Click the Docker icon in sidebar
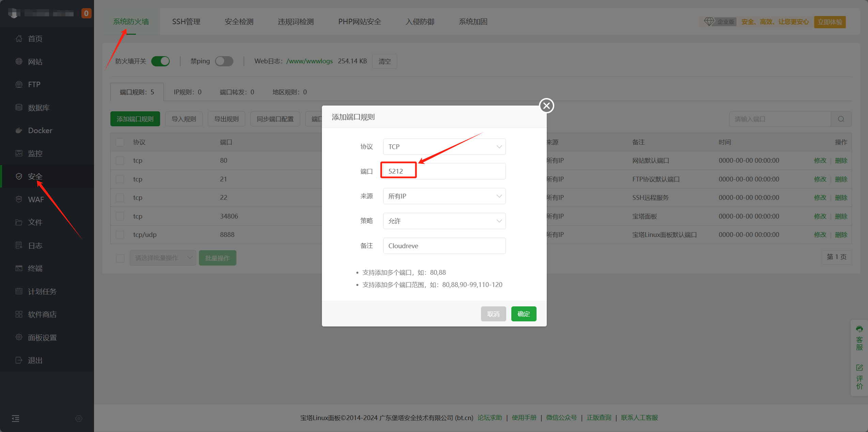This screenshot has height=432, width=868. point(19,130)
